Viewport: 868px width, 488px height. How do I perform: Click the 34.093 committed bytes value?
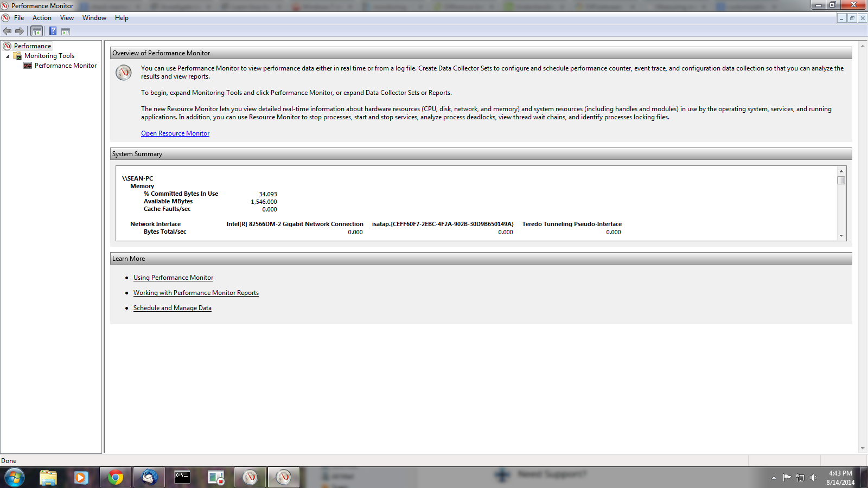[x=268, y=194]
